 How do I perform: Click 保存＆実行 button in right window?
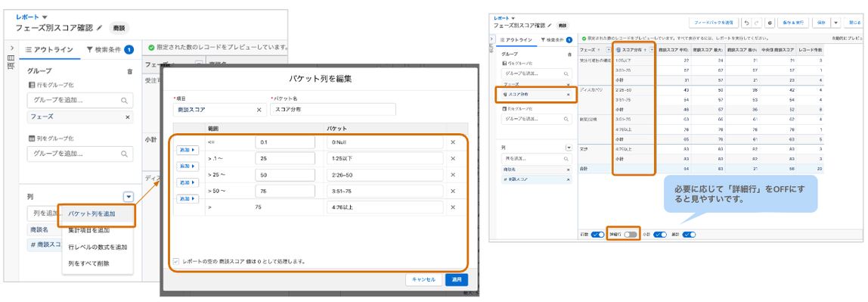(793, 23)
